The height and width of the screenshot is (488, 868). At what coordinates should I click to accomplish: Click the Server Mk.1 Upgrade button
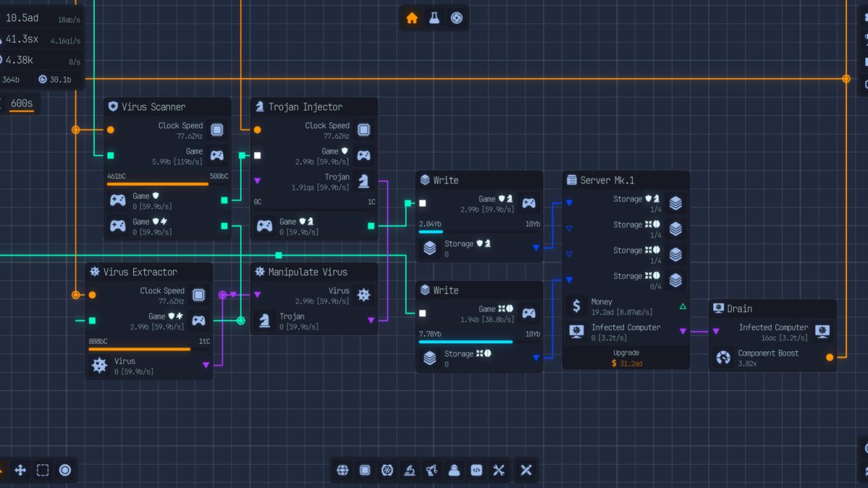pyautogui.click(x=626, y=359)
